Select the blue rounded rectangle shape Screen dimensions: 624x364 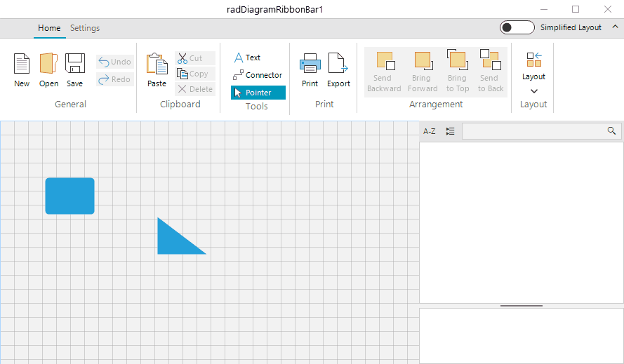(69, 196)
